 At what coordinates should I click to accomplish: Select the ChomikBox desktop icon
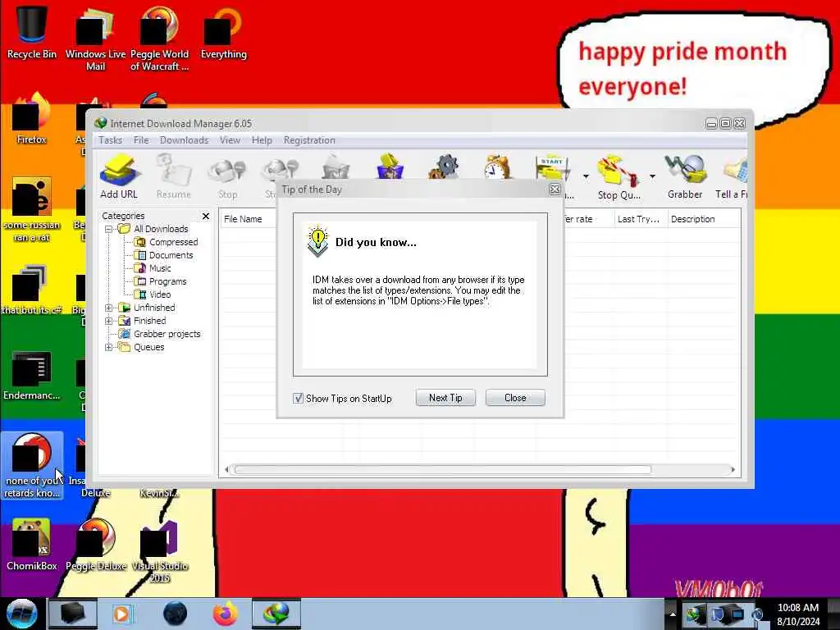32,545
